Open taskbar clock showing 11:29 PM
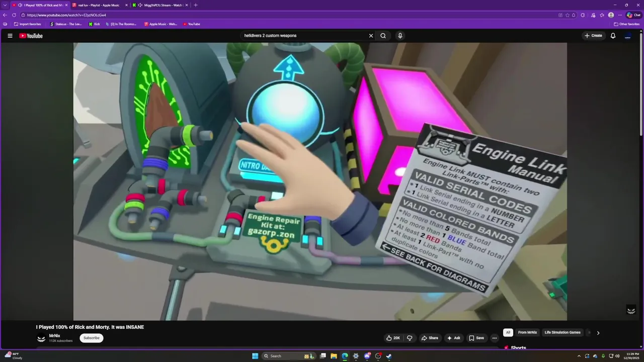This screenshot has width=644, height=362. (x=631, y=356)
